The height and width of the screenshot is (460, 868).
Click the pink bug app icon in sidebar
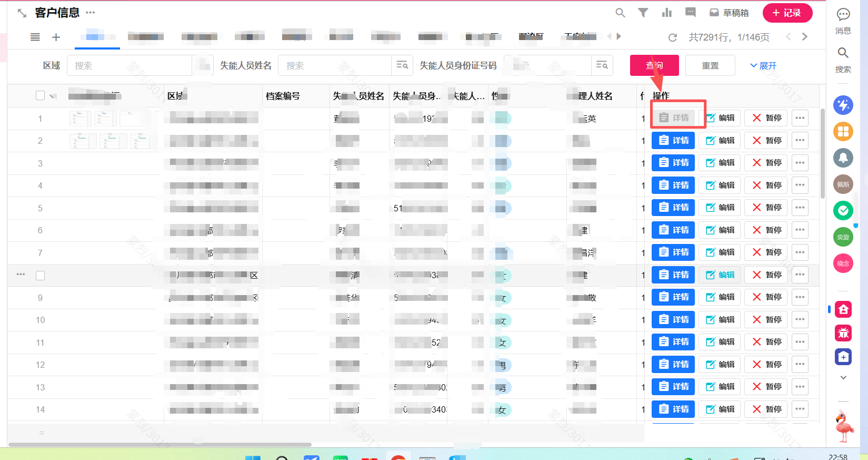(x=843, y=332)
